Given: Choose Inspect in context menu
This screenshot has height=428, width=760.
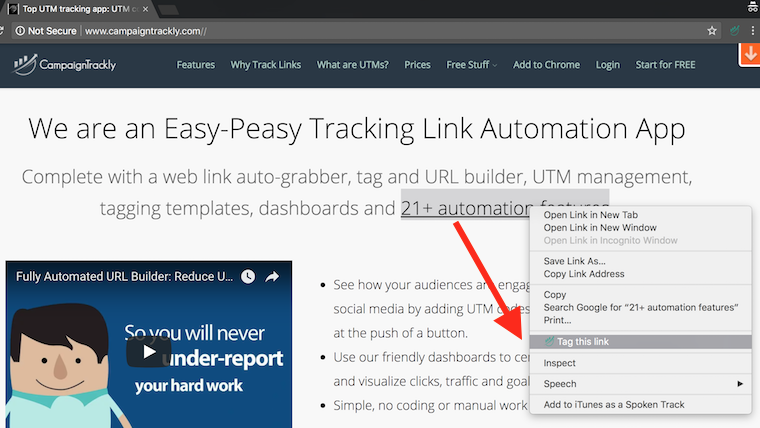Looking at the screenshot, I should click(x=640, y=363).
